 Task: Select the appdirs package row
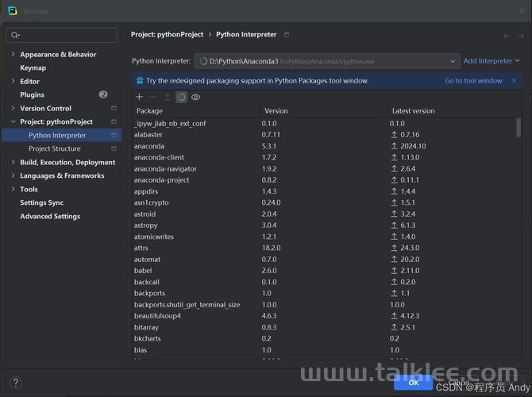point(324,191)
